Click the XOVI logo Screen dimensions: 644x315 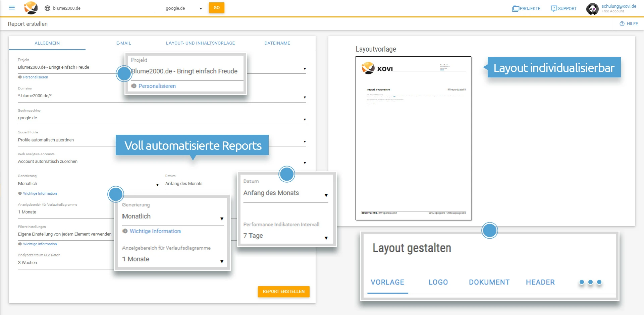[x=31, y=8]
